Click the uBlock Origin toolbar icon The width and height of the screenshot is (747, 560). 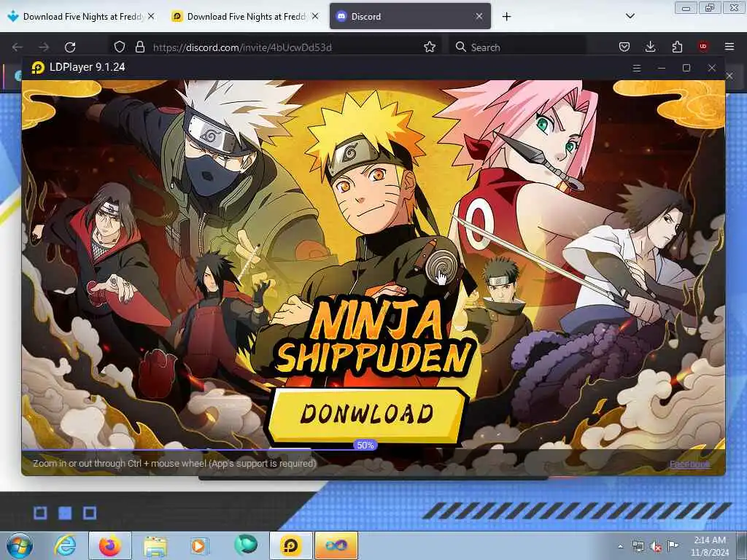pos(703,47)
